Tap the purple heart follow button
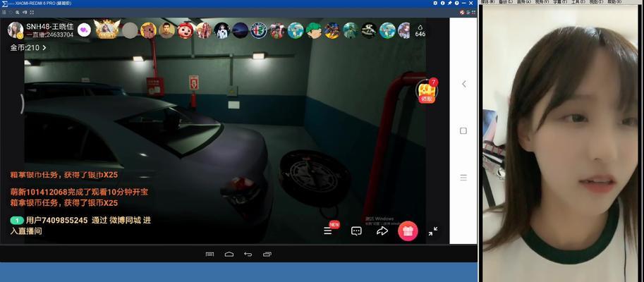 [x=84, y=30]
